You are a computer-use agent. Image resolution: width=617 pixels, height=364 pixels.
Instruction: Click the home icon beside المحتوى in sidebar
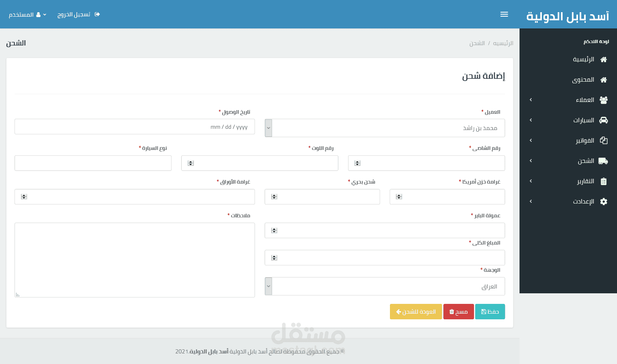coord(604,80)
